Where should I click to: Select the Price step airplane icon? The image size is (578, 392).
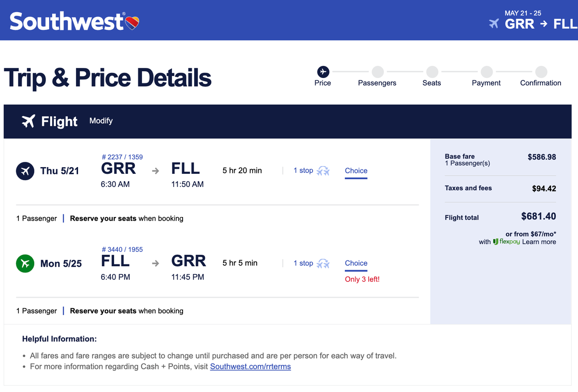click(x=323, y=71)
